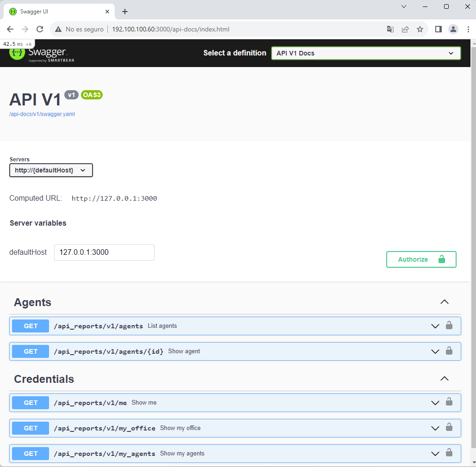The image size is (476, 467).
Task: Click the List agents description
Action: coord(162,326)
